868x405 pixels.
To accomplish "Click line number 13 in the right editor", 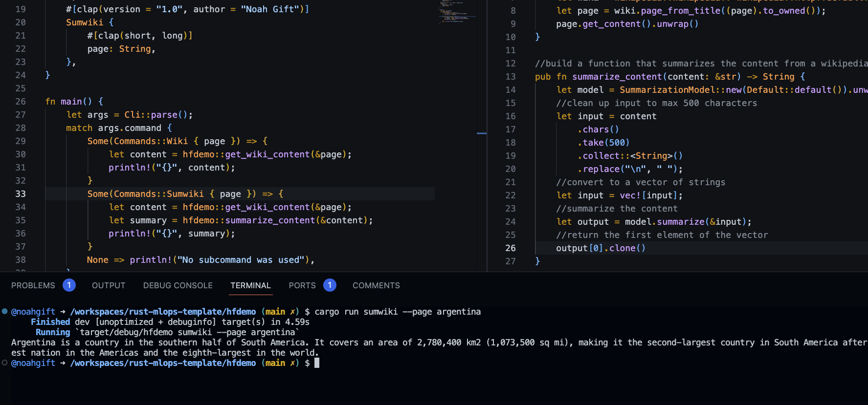I will pos(511,76).
